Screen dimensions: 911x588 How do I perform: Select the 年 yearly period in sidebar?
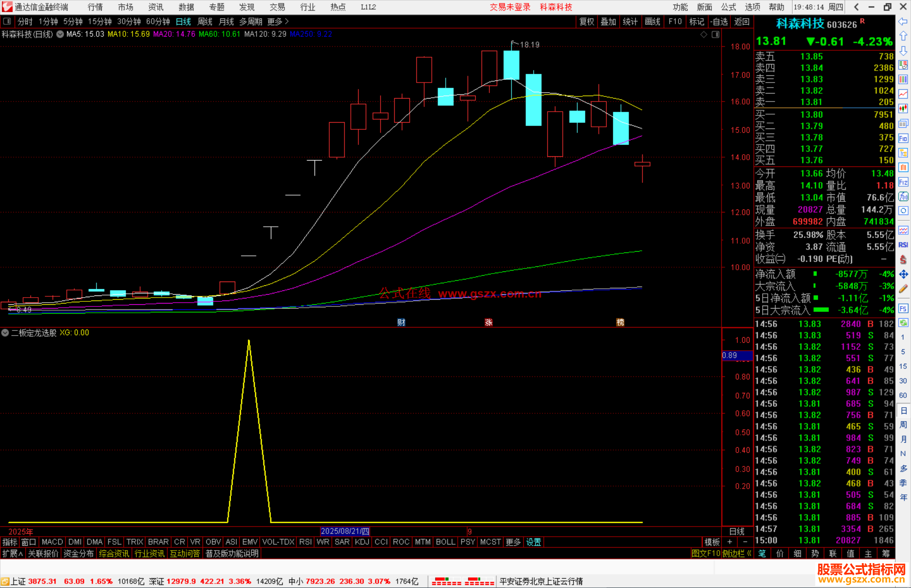click(903, 497)
